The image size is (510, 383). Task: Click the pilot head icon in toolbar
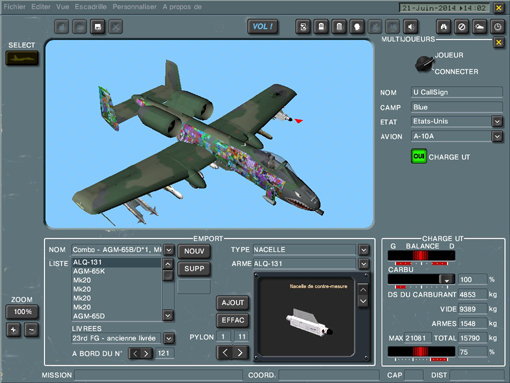pyautogui.click(x=357, y=27)
